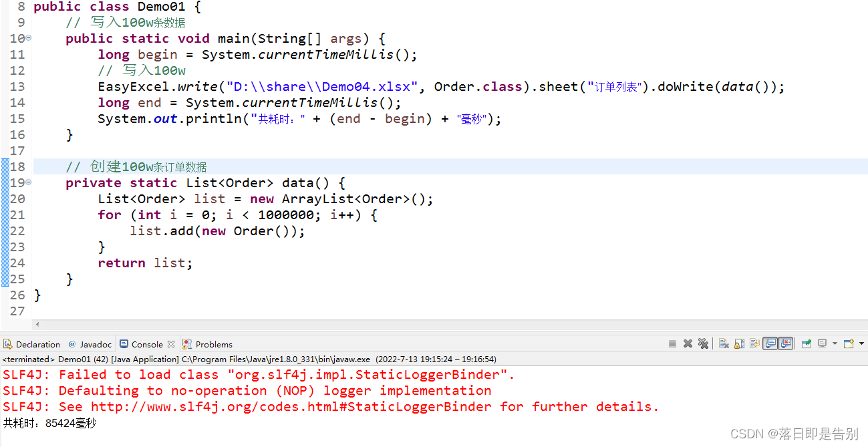Click the Problems tab icon
Viewport: 868px width, 447px height.
click(188, 344)
